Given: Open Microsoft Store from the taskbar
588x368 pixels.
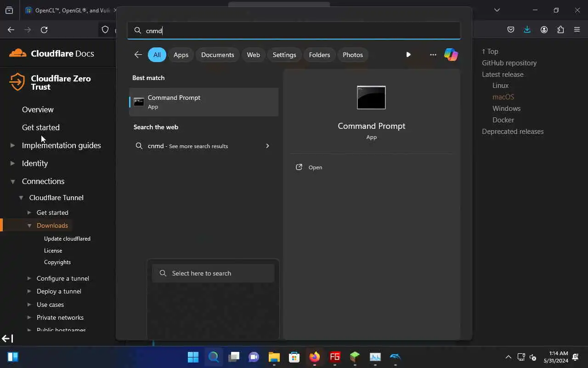Looking at the screenshot, I should tap(294, 357).
